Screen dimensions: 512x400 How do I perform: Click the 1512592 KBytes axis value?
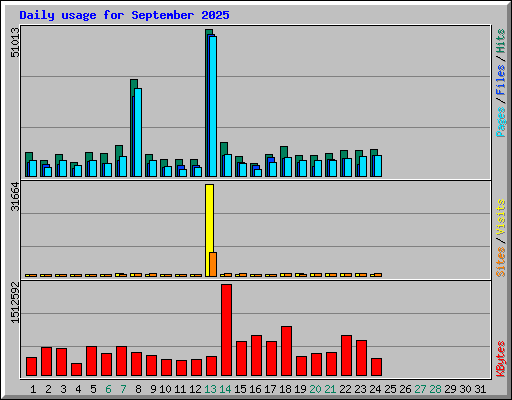tap(15, 302)
